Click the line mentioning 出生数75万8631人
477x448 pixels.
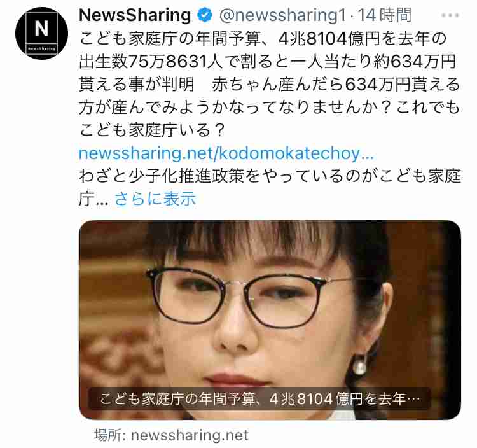coord(268,62)
